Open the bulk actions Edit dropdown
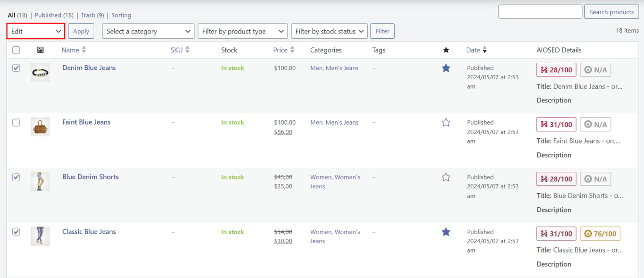The width and height of the screenshot is (644, 278). (x=35, y=31)
